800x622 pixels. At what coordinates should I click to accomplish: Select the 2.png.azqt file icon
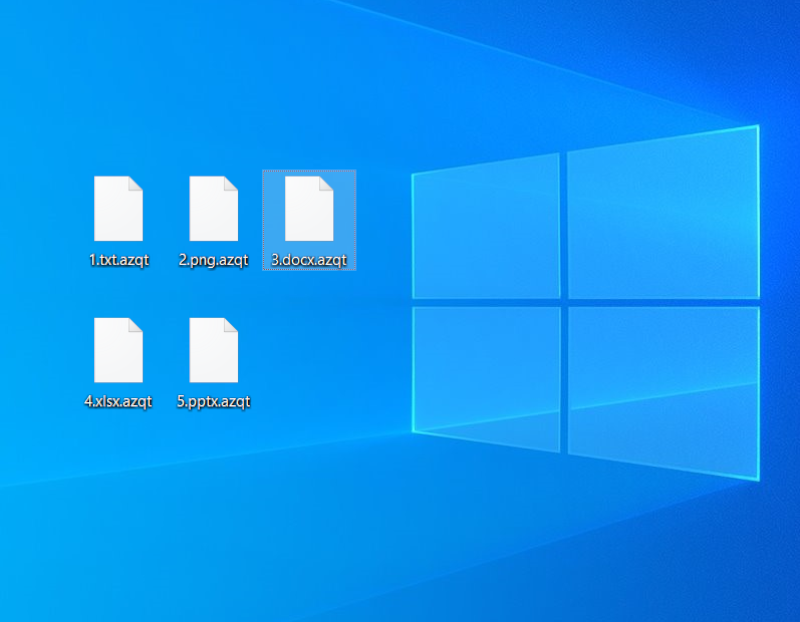click(213, 208)
